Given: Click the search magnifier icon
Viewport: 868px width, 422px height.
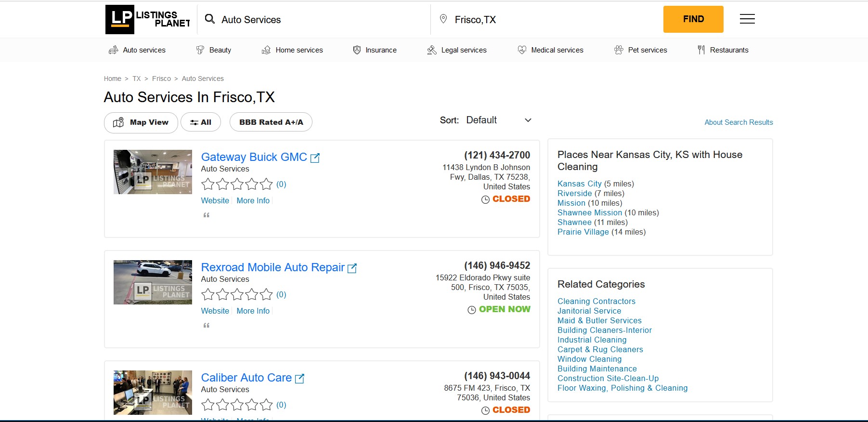Looking at the screenshot, I should coord(209,19).
